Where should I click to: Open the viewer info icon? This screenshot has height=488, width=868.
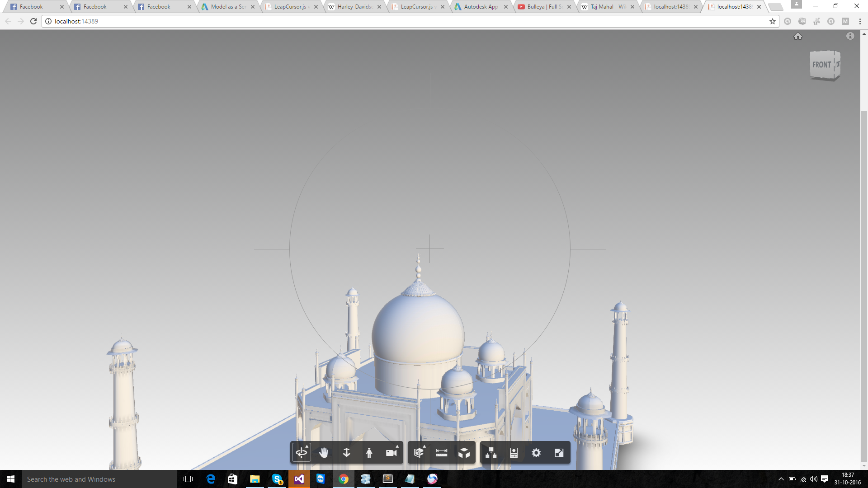pyautogui.click(x=850, y=36)
